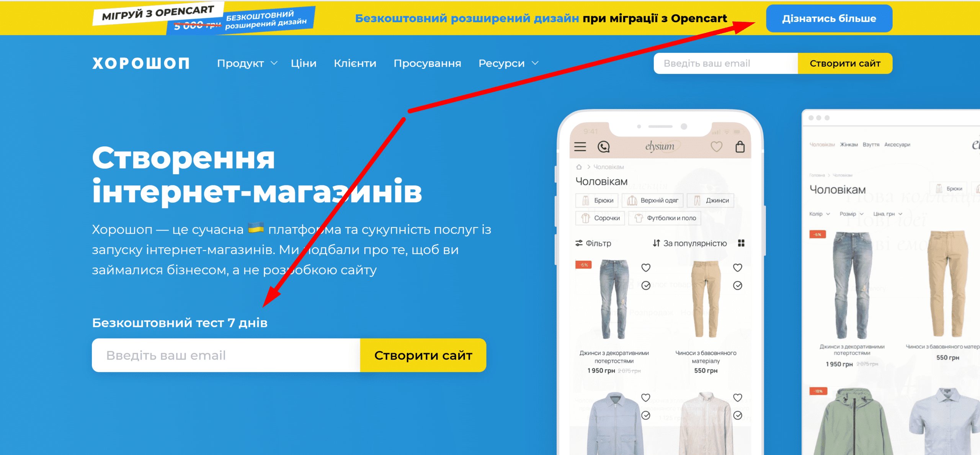
Task: Open the hamburger menu in phone mockup
Action: click(x=580, y=147)
